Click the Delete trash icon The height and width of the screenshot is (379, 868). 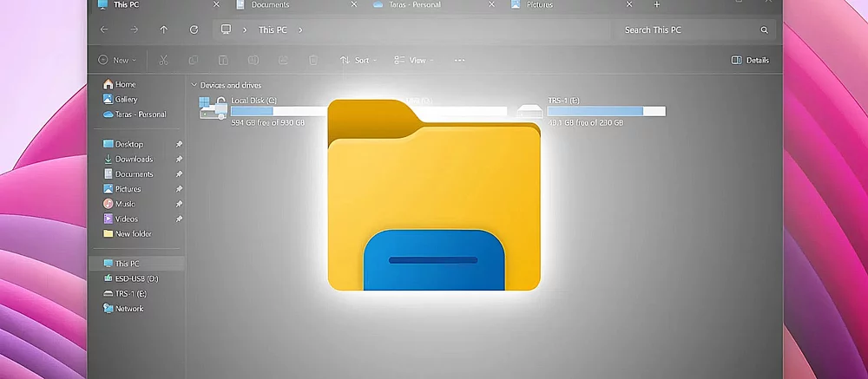[x=312, y=61]
